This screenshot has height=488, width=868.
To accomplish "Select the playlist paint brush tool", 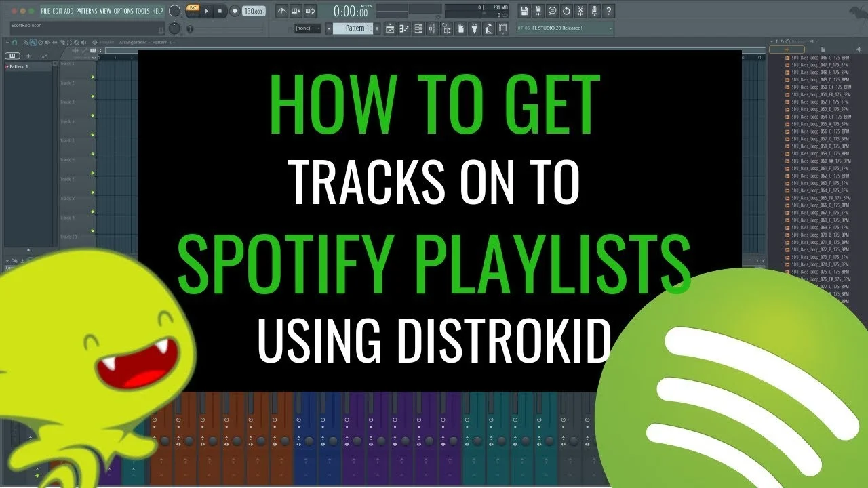I will pos(33,42).
